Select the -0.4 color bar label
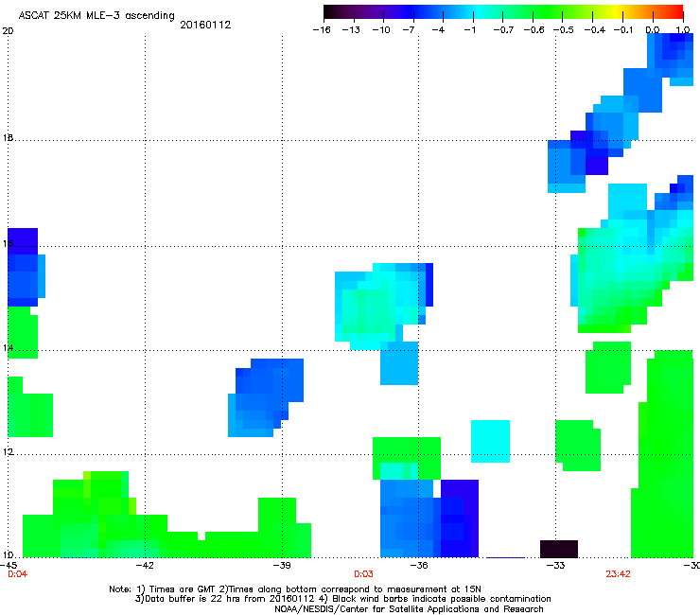Image resolution: width=700 pixels, height=615 pixels. pos(595,30)
